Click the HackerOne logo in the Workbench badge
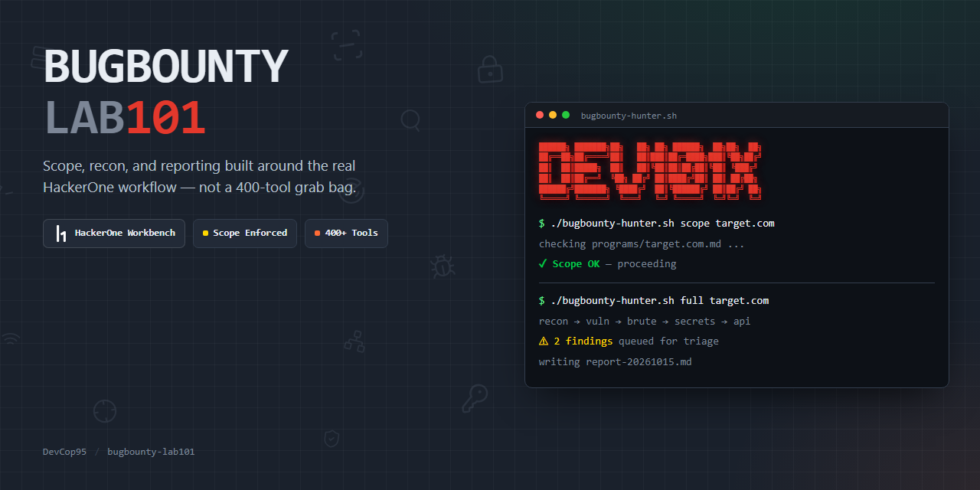The image size is (980, 490). click(61, 234)
